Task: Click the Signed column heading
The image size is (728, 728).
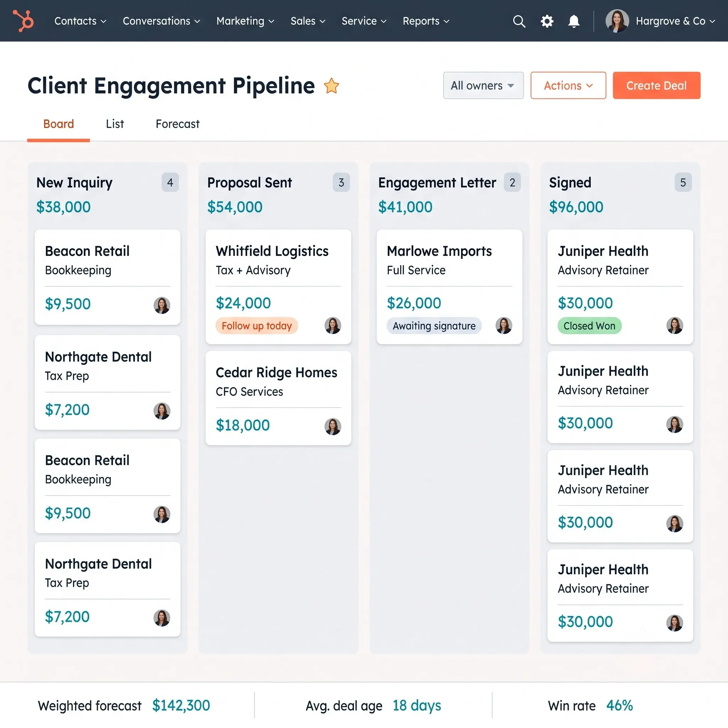Action: click(570, 183)
